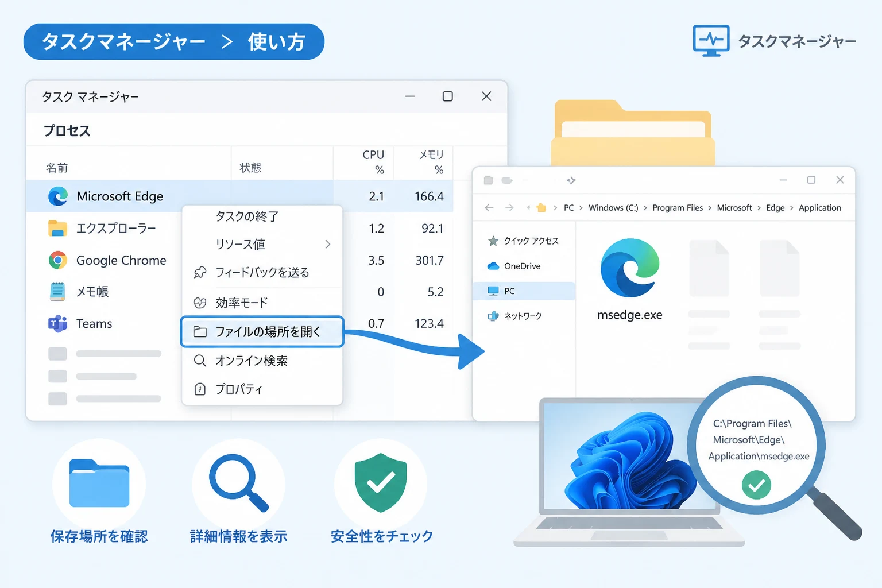Click the star icon for クイック アクセス
Image resolution: width=882 pixels, height=588 pixels.
(x=493, y=241)
